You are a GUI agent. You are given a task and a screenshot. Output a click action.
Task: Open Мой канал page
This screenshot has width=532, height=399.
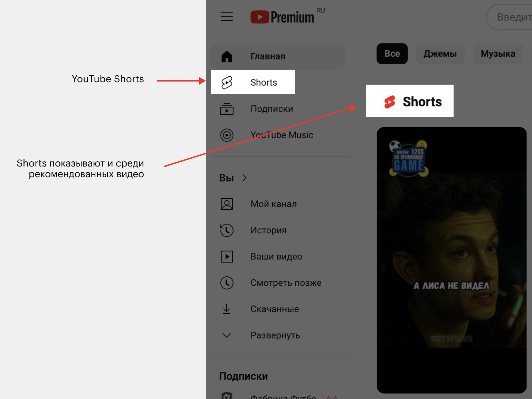[x=278, y=204]
